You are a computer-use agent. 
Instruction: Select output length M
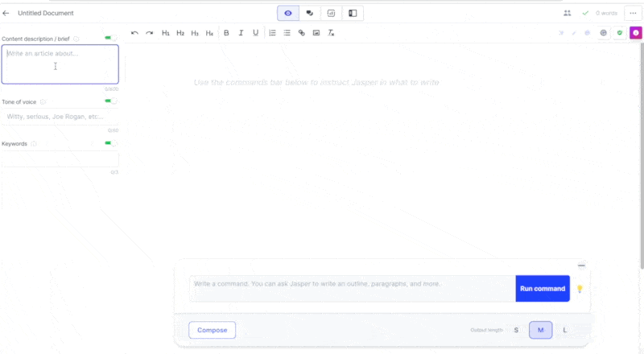(540, 330)
